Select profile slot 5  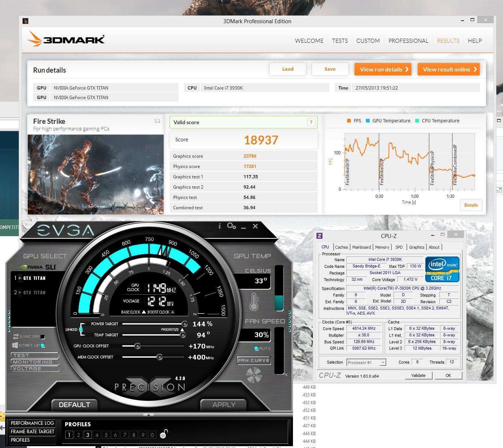106,435
